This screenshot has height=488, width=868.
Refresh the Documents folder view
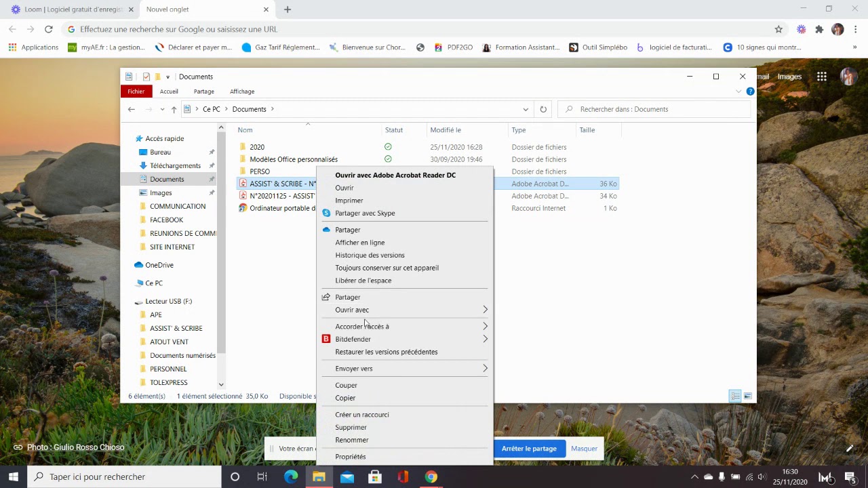543,109
